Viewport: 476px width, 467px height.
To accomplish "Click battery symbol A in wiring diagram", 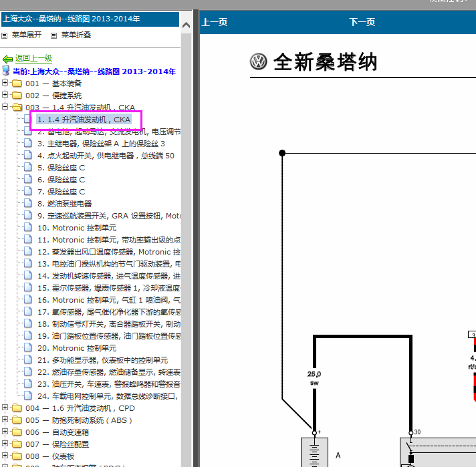I will [314, 452].
